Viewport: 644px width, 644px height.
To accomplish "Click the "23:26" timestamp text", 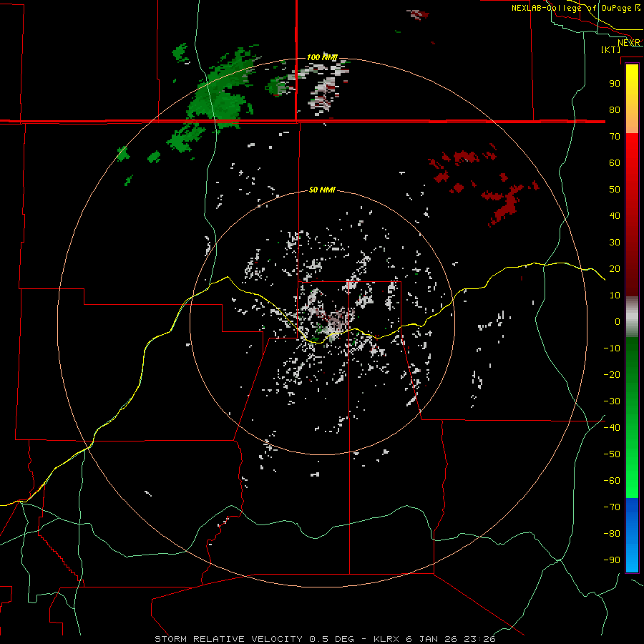I will 479,639.
